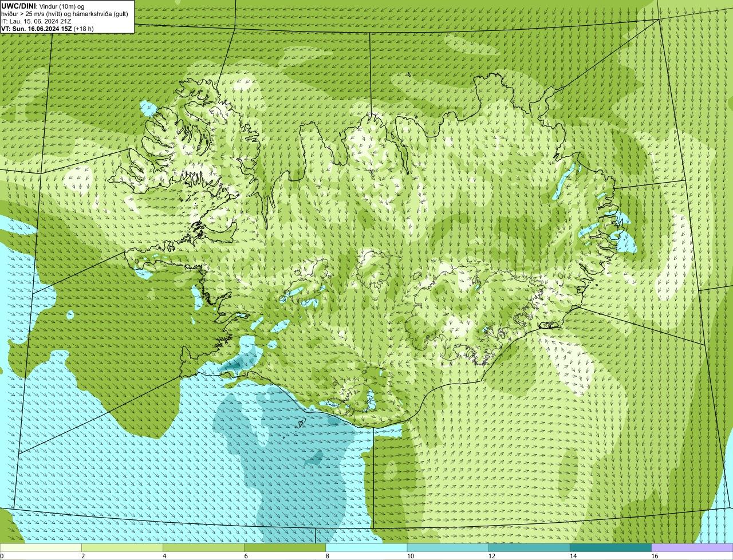Click the "2" tick label on the color scale
The image size is (733, 560).
(x=83, y=556)
